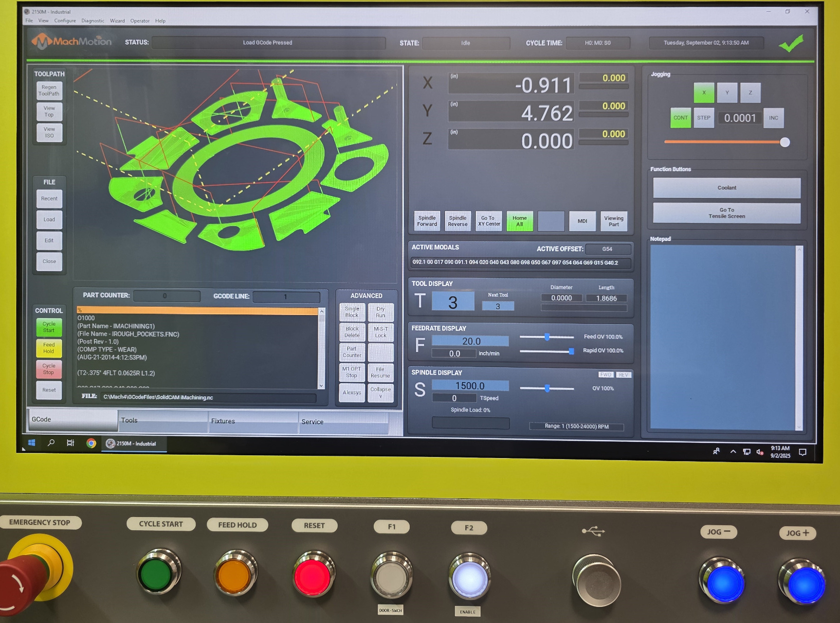Click the Windows Start button
Viewport: 840px width, 623px height.
32,443
